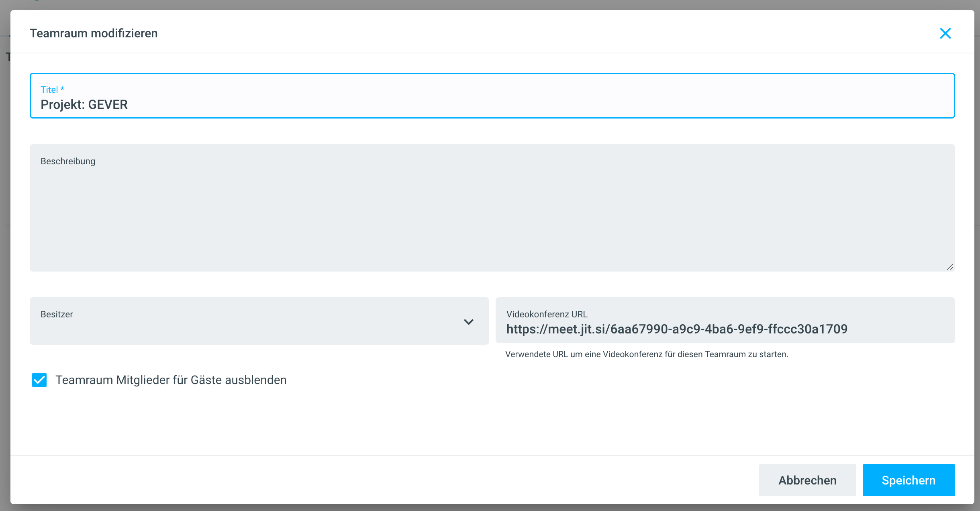Click the 'Beschreibung' field label
The image size is (980, 511).
pyautogui.click(x=68, y=161)
